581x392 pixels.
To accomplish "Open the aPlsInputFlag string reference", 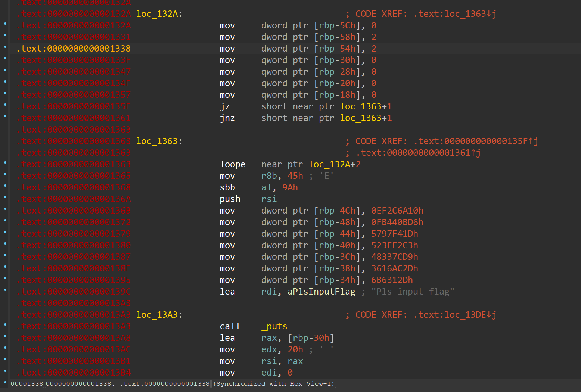I will click(x=321, y=292).
